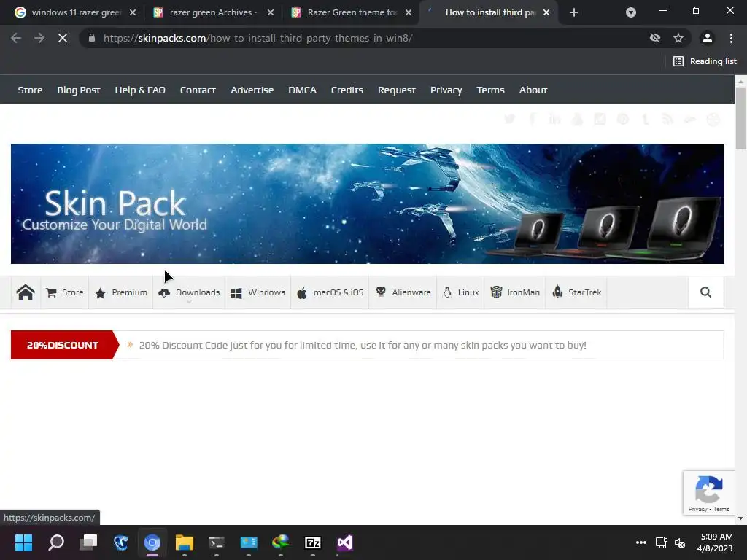Stop loading the page
Viewport: 747px width, 560px height.
(x=63, y=38)
